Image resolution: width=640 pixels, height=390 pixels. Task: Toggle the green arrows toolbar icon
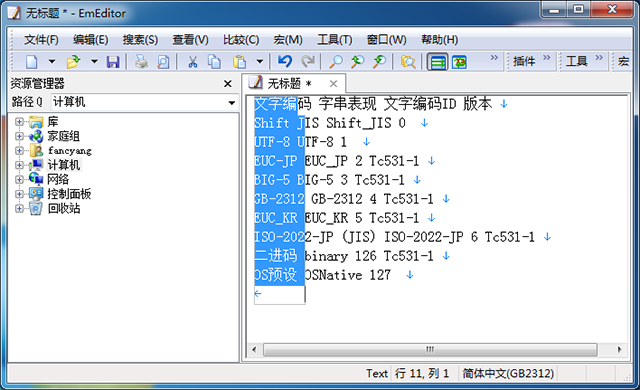(460, 62)
